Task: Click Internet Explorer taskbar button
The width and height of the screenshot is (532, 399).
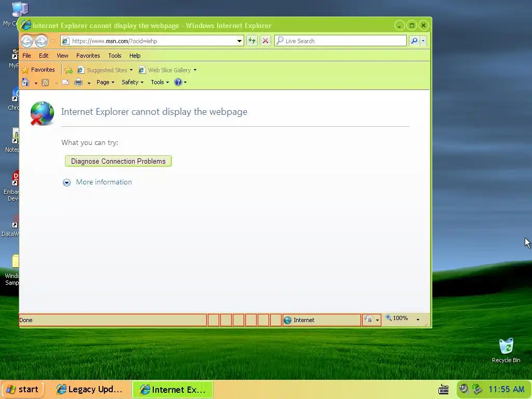Action: pyautogui.click(x=172, y=390)
